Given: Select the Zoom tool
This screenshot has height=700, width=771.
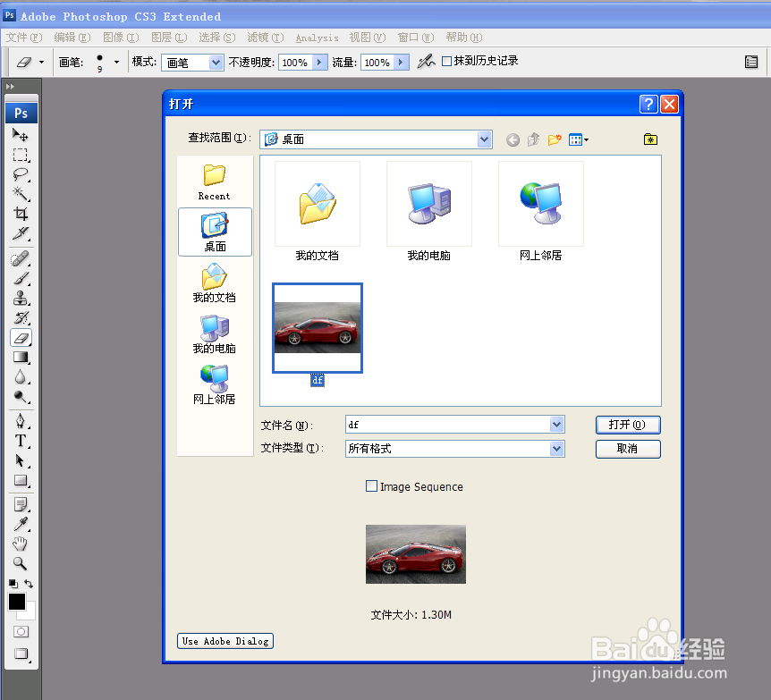Looking at the screenshot, I should coord(20,563).
